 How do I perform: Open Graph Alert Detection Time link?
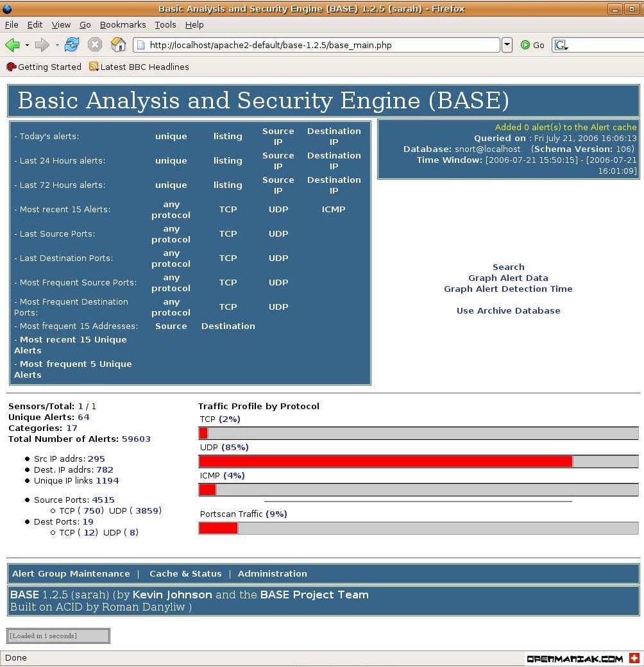(508, 289)
